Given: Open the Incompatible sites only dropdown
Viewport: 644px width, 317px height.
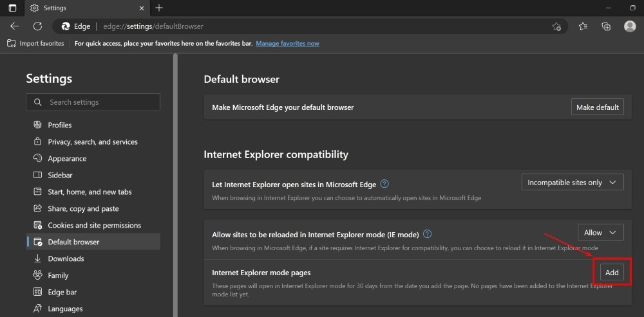Looking at the screenshot, I should tap(573, 182).
